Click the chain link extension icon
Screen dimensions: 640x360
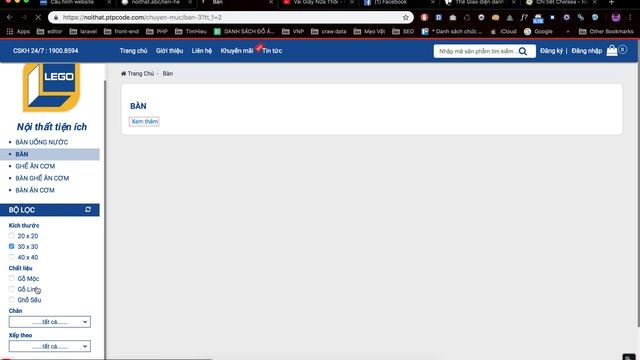[580, 18]
